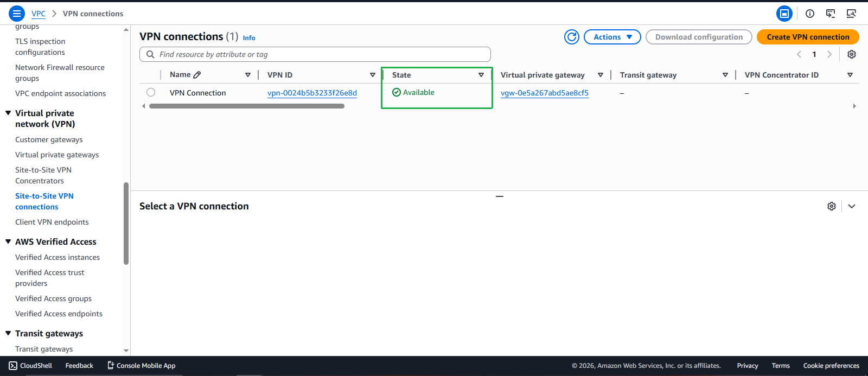Click the pencil edit icon beside Name column
Image resolution: width=868 pixels, height=376 pixels.
pyautogui.click(x=197, y=75)
